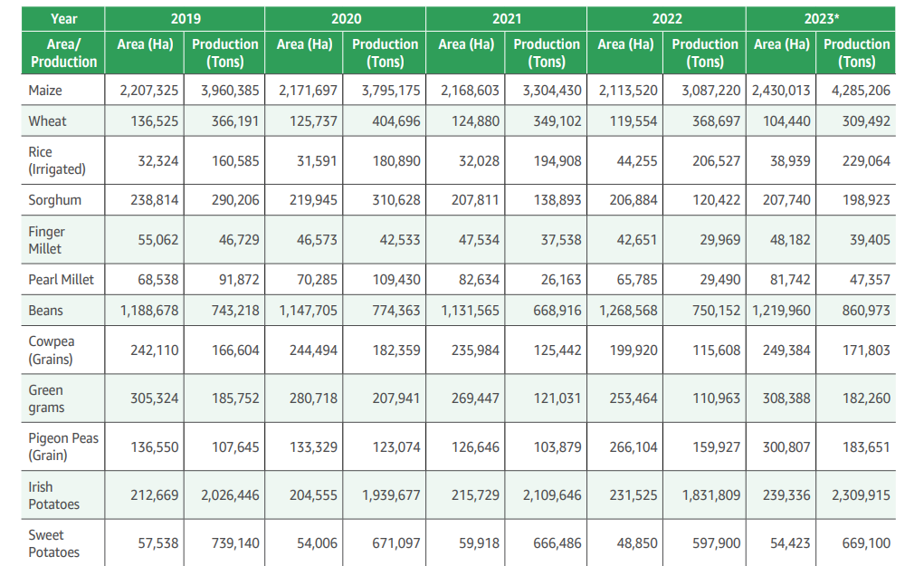
Task: Select the Cowpea 2019 area value 242,110
Action: [x=154, y=350]
